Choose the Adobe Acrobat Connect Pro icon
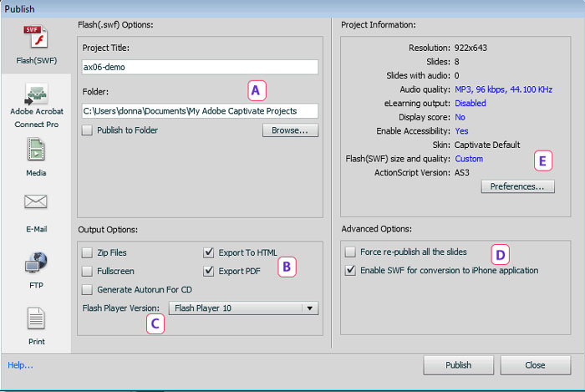The height and width of the screenshot is (392, 585). 36,94
